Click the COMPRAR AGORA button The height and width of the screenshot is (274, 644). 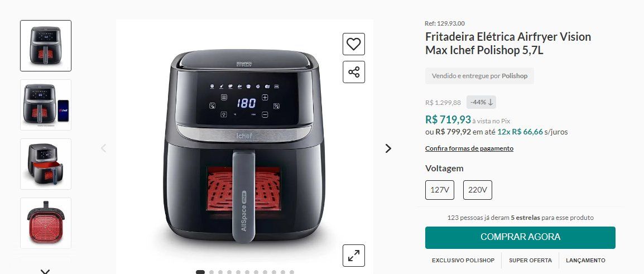pos(520,237)
